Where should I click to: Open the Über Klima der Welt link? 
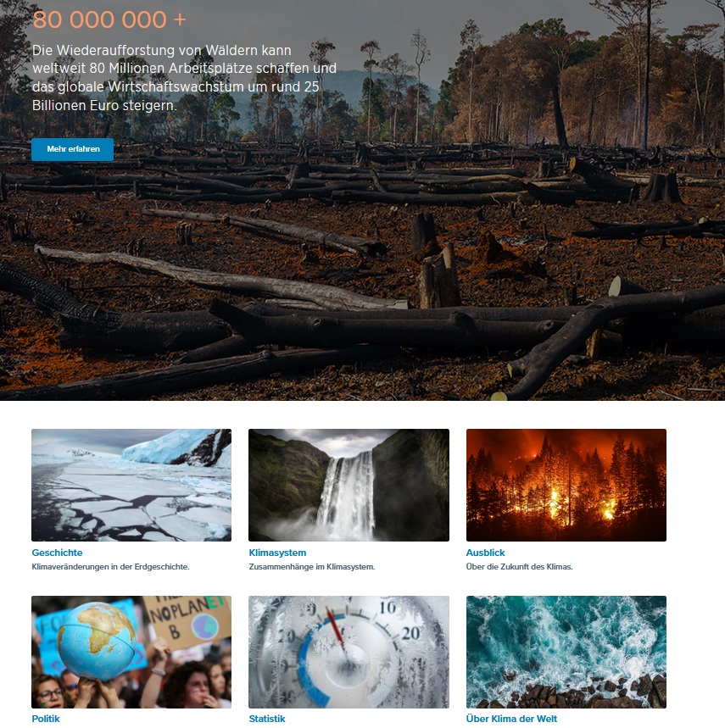511,719
